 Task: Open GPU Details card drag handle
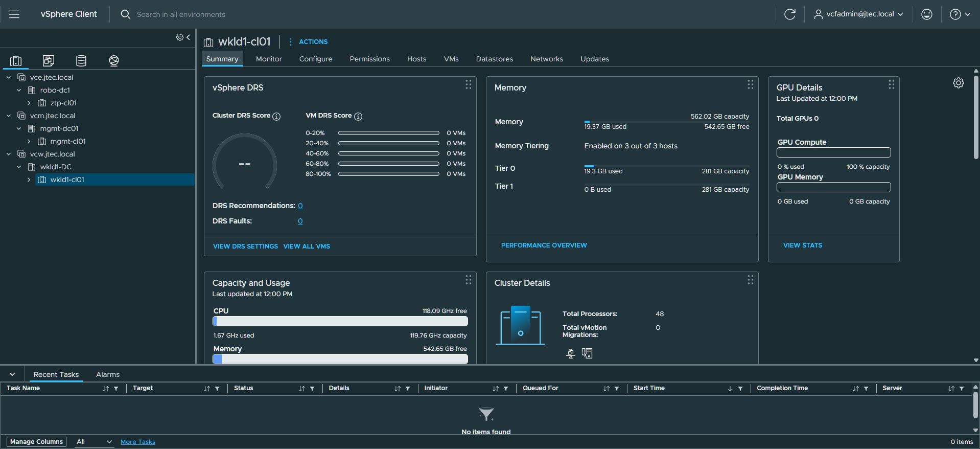891,84
